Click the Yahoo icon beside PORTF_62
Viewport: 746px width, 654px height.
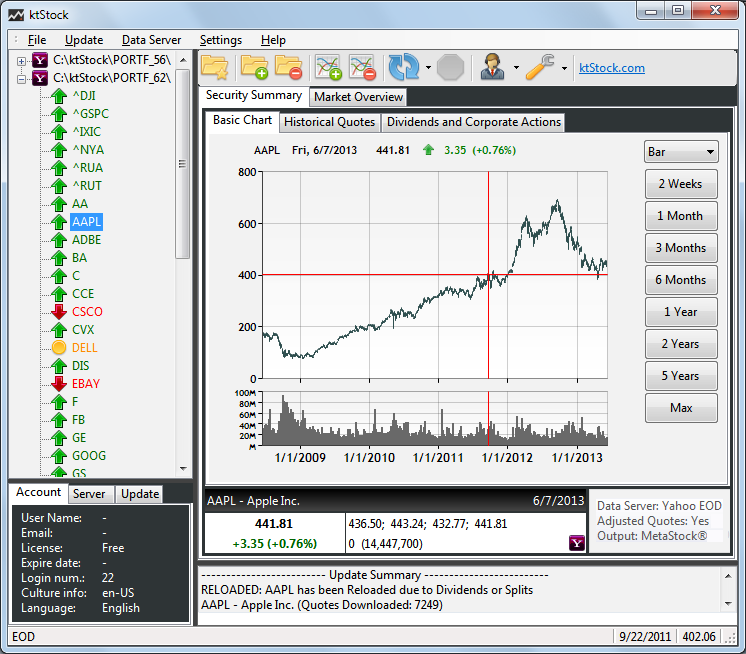pyautogui.click(x=40, y=78)
